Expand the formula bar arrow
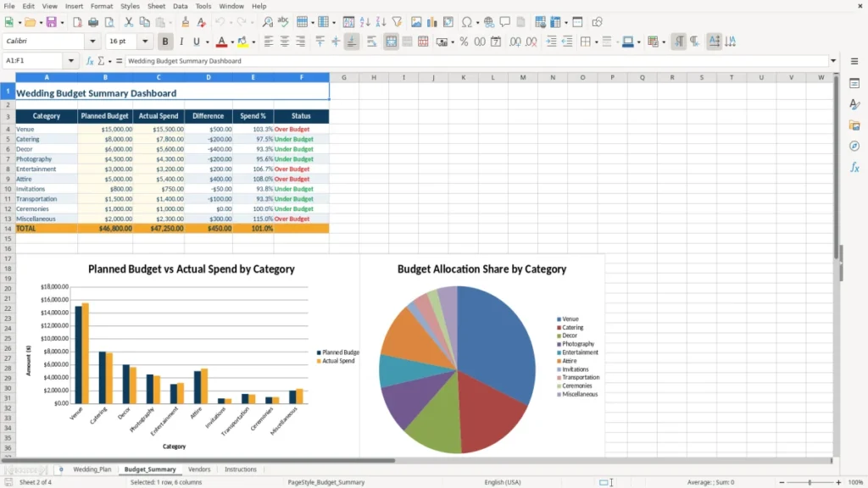This screenshot has height=488, width=868. (x=833, y=61)
